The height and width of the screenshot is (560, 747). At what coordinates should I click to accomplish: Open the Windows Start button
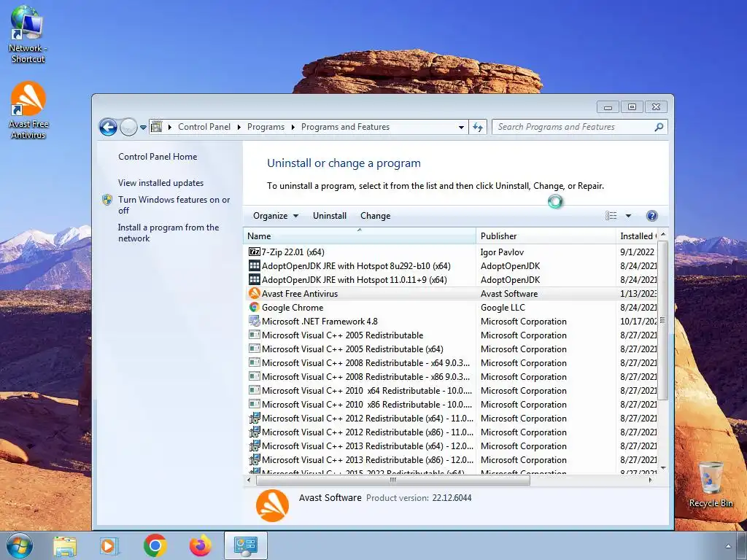pyautogui.click(x=20, y=545)
